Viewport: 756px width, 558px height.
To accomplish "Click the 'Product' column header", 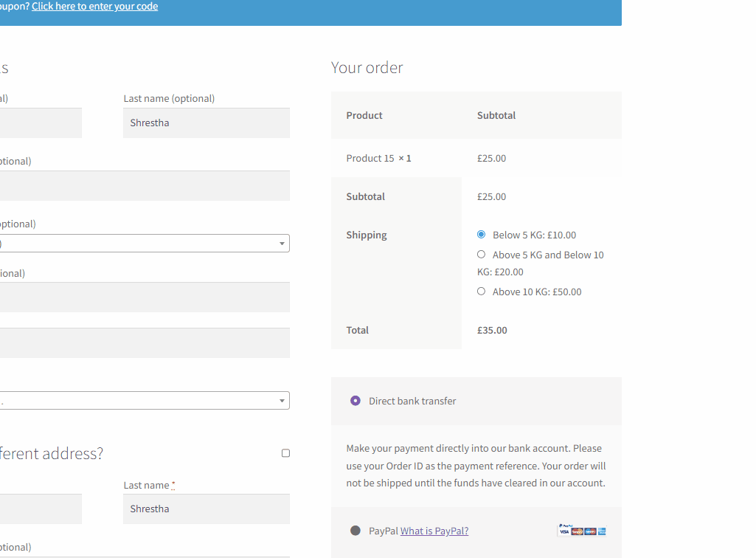I will 364,115.
